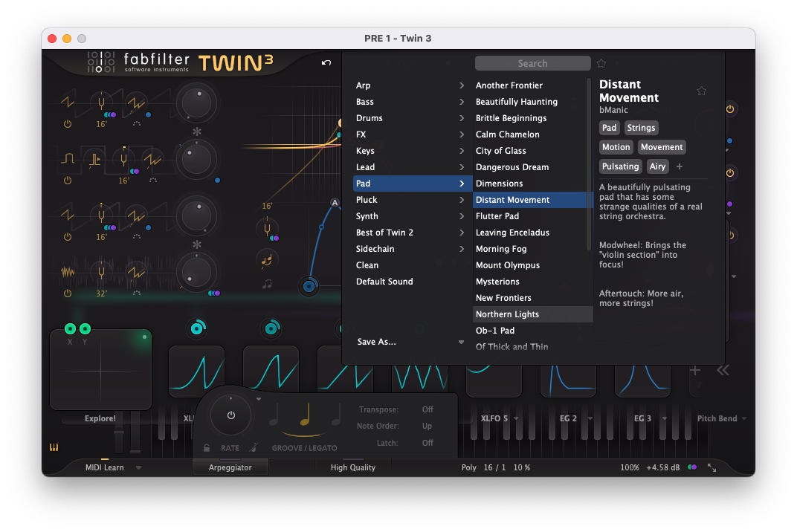Click the piano keyboard icon
797x532 pixels.
[x=54, y=448]
